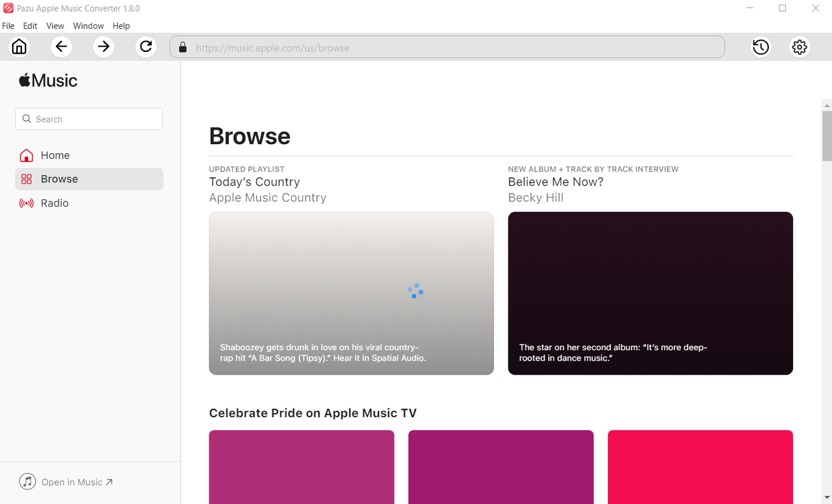832x504 pixels.
Task: Select Browse in the sidebar
Action: tap(89, 179)
